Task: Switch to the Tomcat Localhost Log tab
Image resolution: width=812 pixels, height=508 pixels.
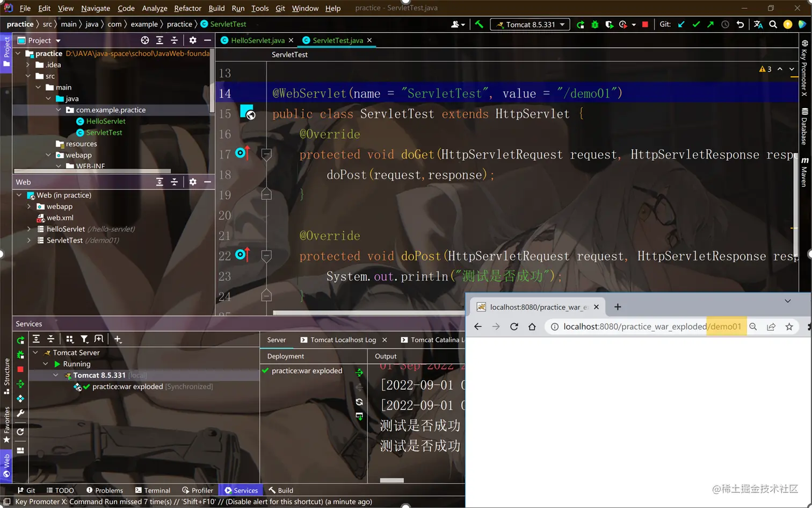Action: click(x=343, y=340)
